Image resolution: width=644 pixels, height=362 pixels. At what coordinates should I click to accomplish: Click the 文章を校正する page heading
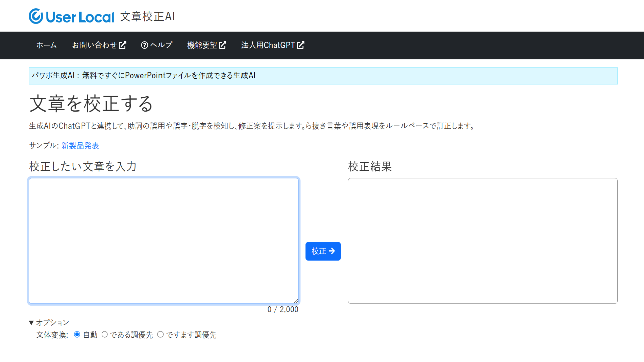[91, 104]
